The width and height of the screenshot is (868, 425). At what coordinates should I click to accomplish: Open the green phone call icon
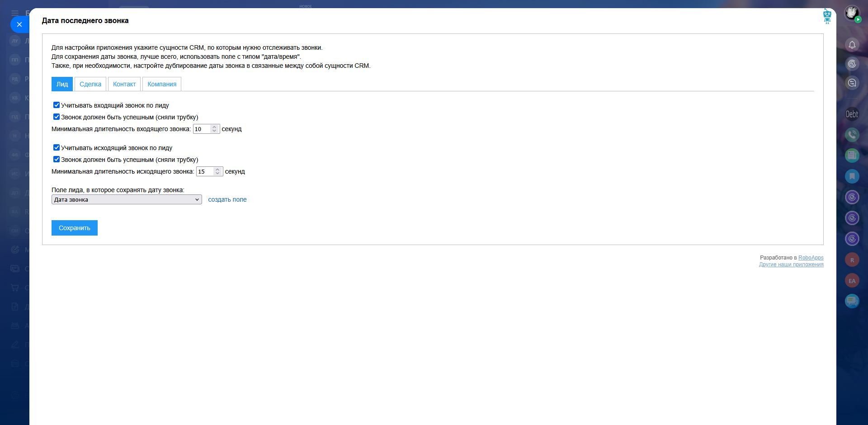852,134
